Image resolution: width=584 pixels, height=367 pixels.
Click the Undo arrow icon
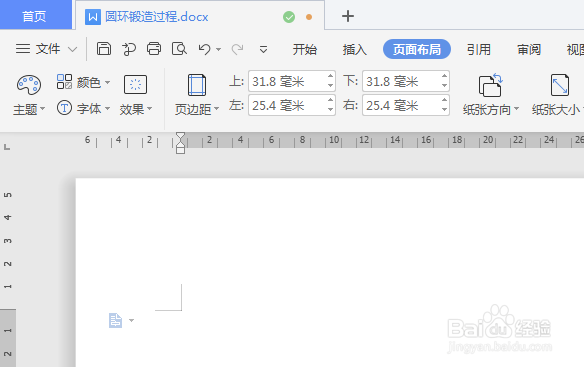(x=204, y=49)
